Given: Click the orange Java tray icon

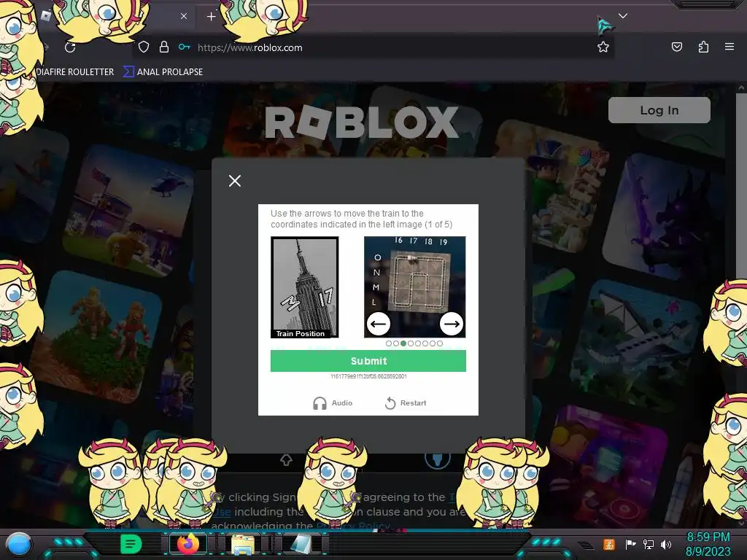Looking at the screenshot, I should pos(609,544).
